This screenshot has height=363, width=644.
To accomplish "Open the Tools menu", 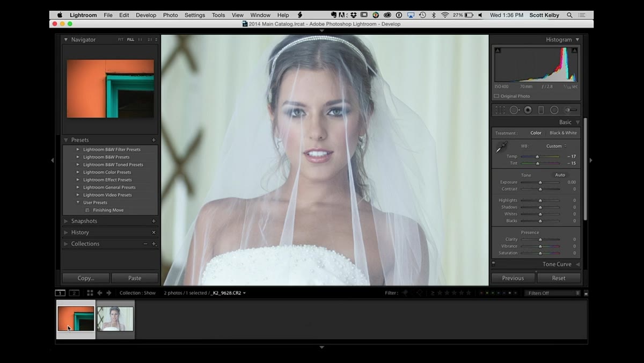I will (218, 15).
